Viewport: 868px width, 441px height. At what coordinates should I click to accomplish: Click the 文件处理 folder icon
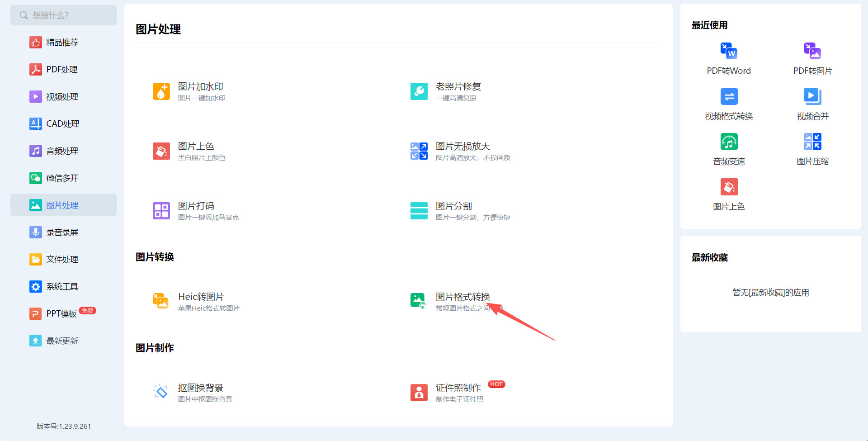pyautogui.click(x=36, y=259)
